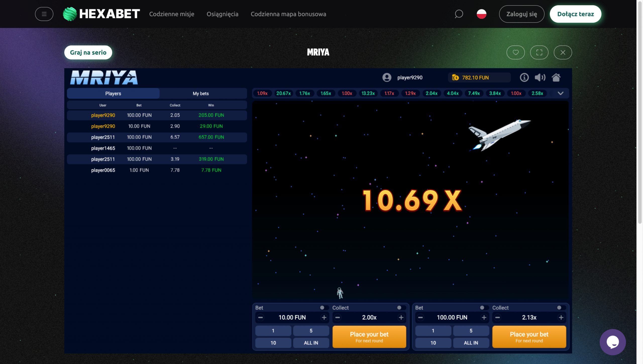Open the hamburger menu beside the Hexabet logo

pyautogui.click(x=44, y=14)
